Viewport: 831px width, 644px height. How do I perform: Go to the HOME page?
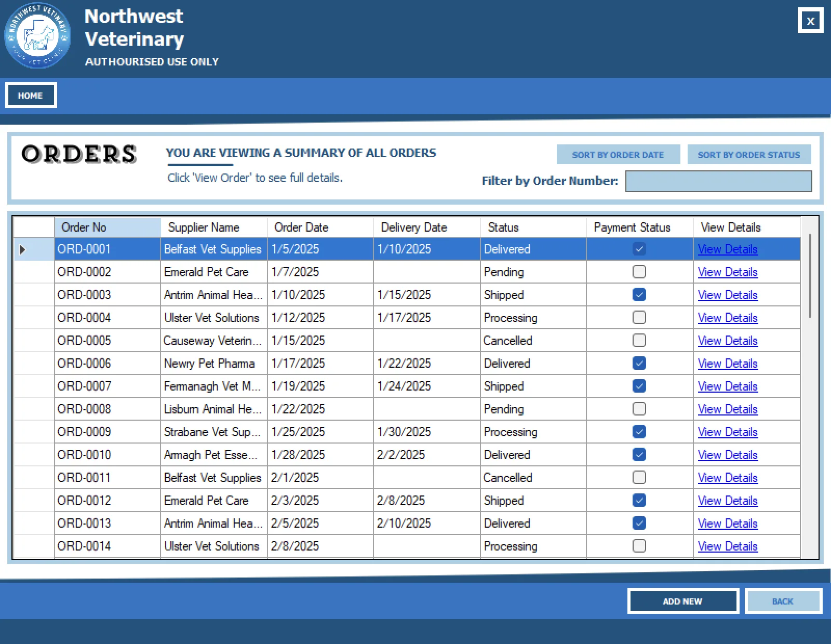[x=31, y=96]
